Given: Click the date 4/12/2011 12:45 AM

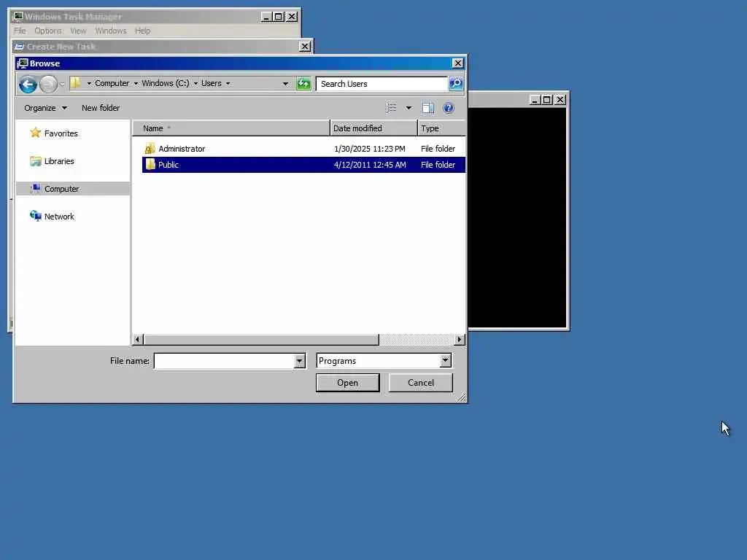Looking at the screenshot, I should point(370,165).
